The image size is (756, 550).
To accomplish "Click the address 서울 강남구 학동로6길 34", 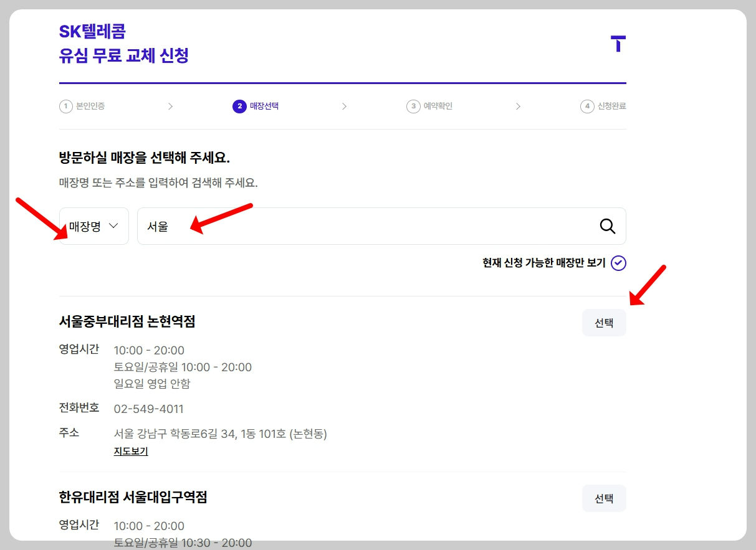I will click(x=221, y=434).
